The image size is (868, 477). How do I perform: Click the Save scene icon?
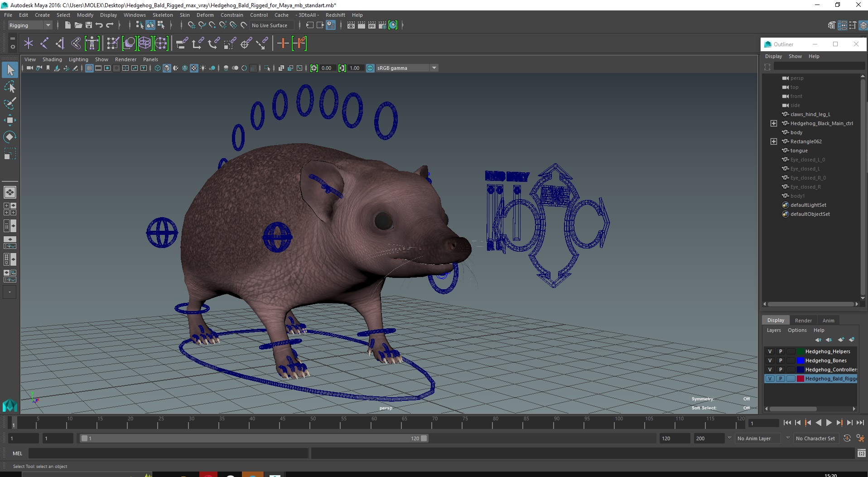click(89, 25)
